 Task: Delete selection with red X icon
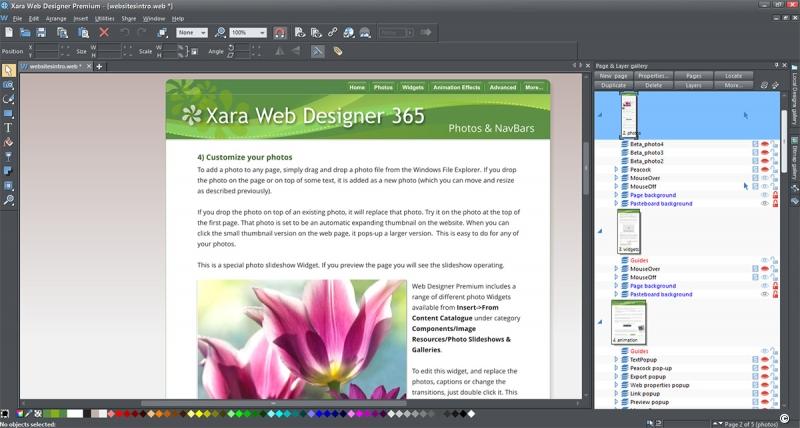click(104, 33)
